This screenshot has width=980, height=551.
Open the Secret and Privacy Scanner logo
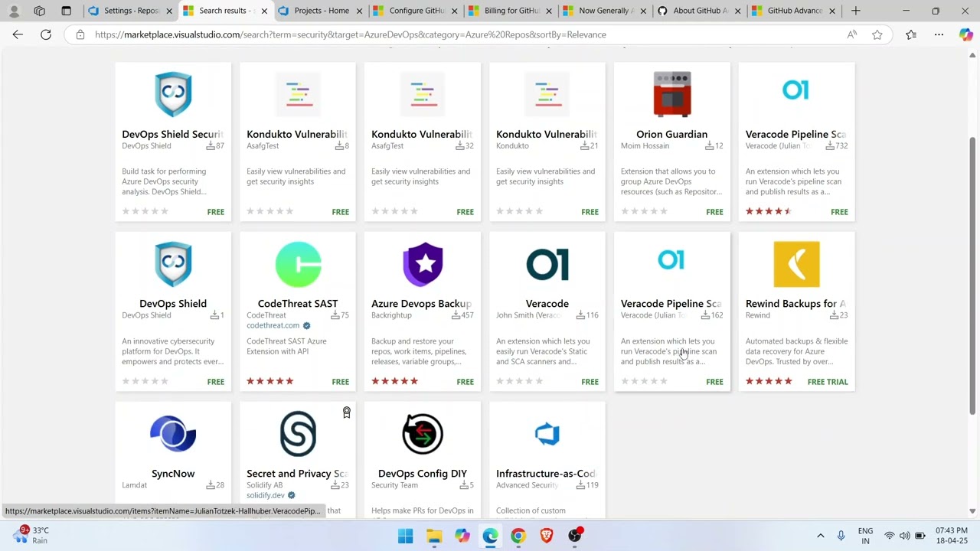tap(298, 434)
